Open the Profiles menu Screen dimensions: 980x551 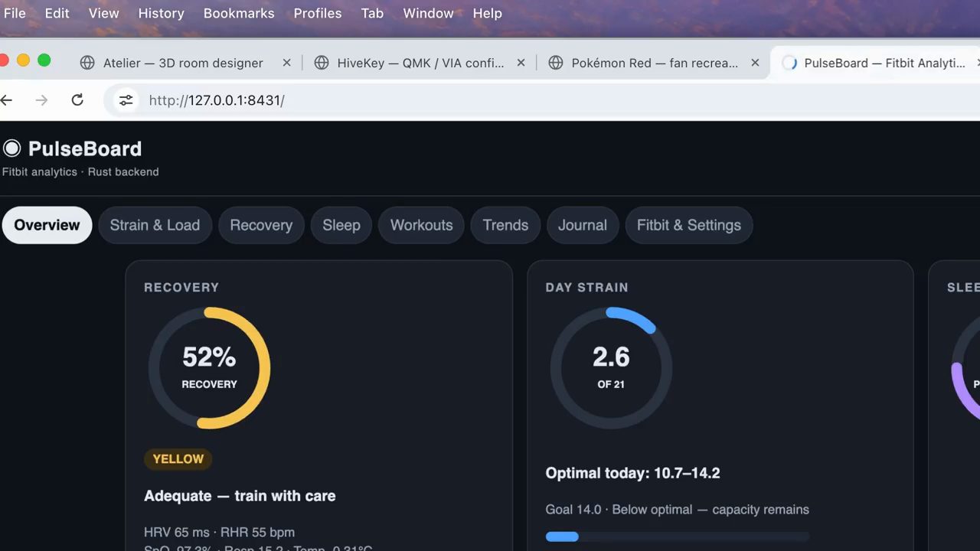(318, 13)
